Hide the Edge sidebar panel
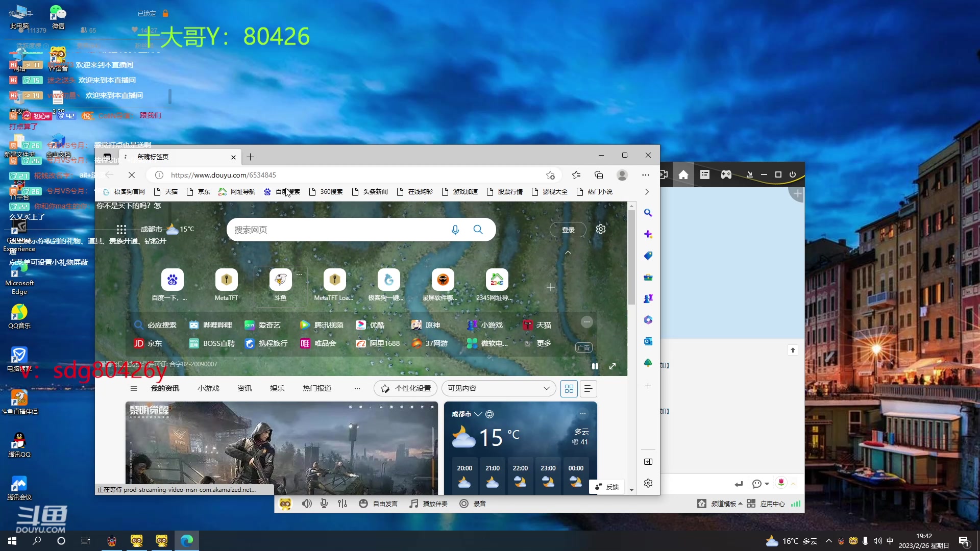980x551 pixels. [x=648, y=462]
